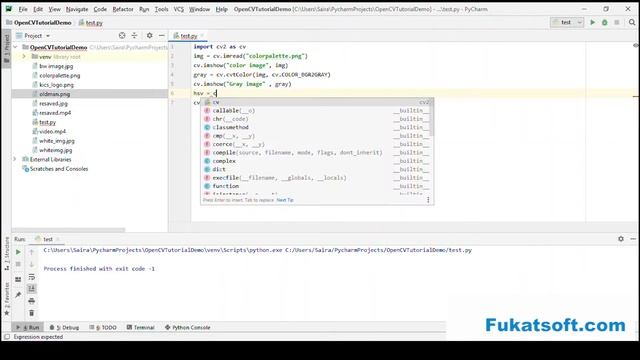Open Search Everywhere magnifier icon

pyautogui.click(x=632, y=22)
